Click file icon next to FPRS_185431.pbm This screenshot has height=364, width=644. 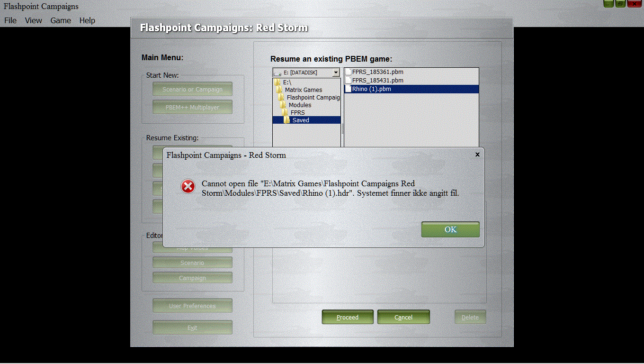(x=348, y=81)
